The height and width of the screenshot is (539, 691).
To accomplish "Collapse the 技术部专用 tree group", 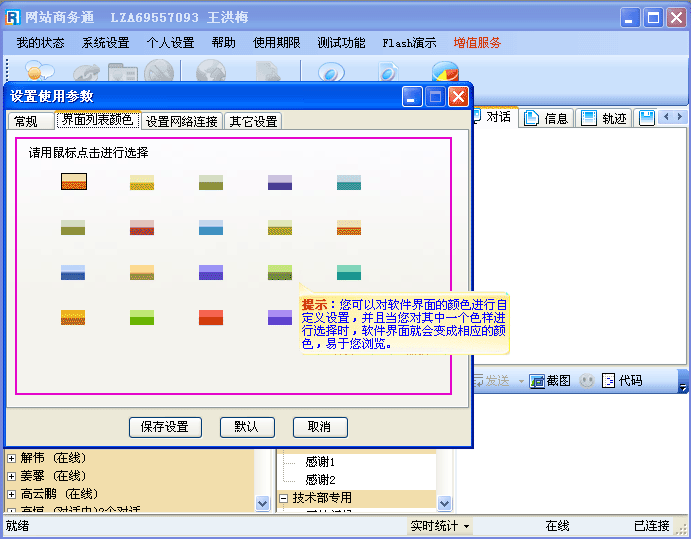I will (284, 498).
